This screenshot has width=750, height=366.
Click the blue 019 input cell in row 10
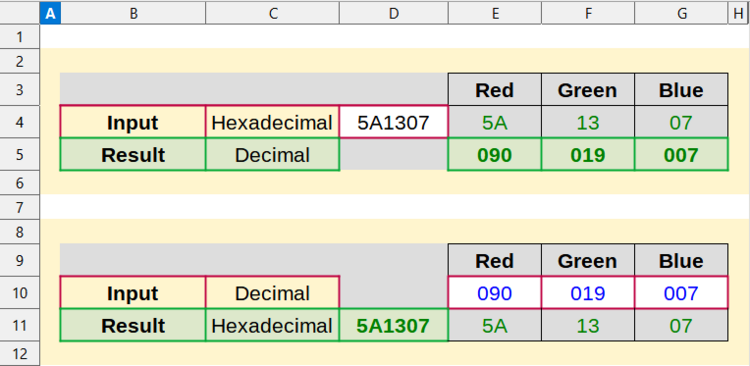pyautogui.click(x=588, y=293)
